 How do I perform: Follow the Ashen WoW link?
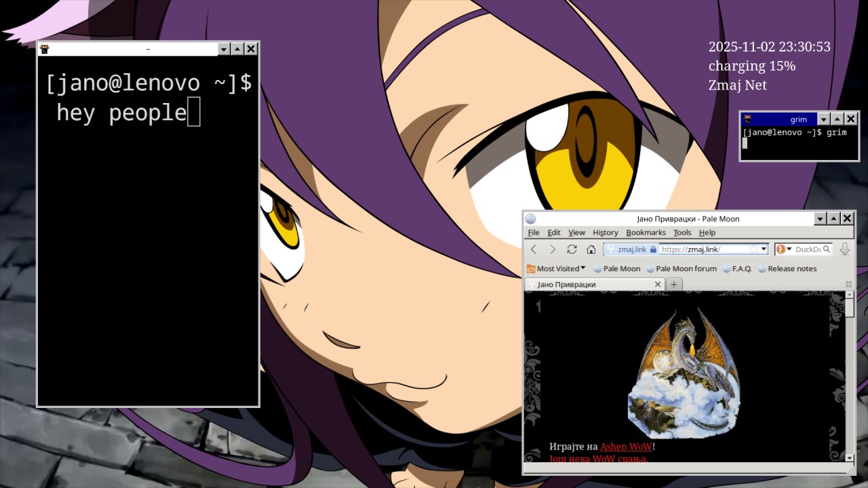pyautogui.click(x=626, y=447)
